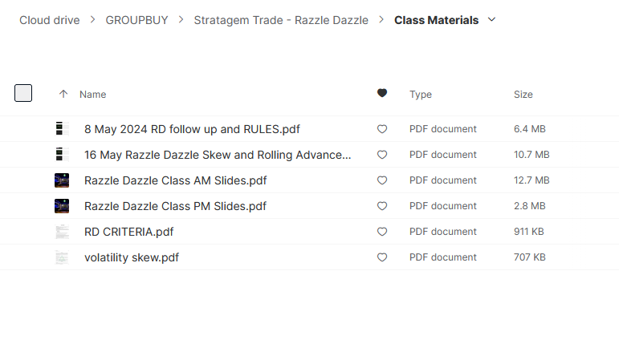Click the favorites heart column header
This screenshot has width=619, height=364.
click(382, 94)
